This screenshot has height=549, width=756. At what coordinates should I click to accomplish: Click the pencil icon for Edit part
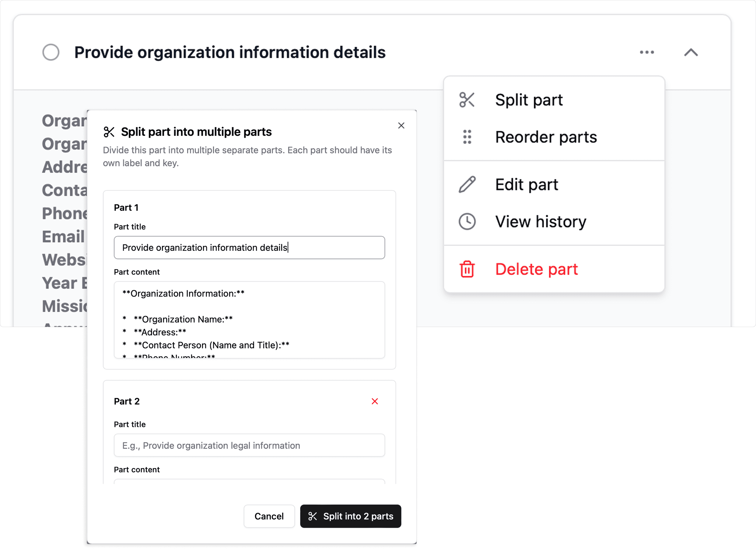(x=467, y=184)
